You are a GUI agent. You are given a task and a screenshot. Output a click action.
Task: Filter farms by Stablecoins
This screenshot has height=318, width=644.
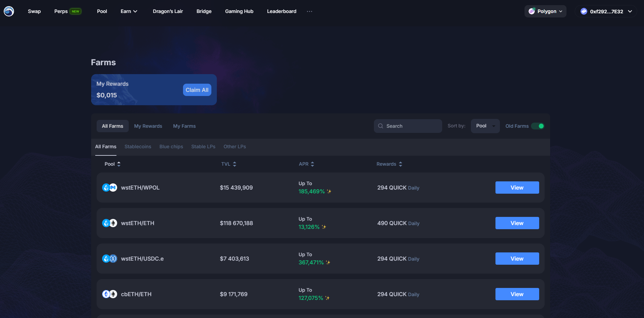(138, 147)
